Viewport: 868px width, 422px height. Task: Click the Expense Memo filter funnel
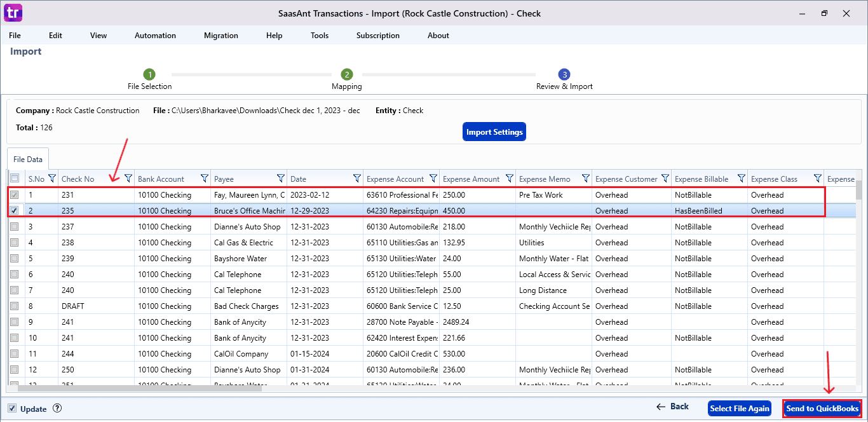point(585,179)
